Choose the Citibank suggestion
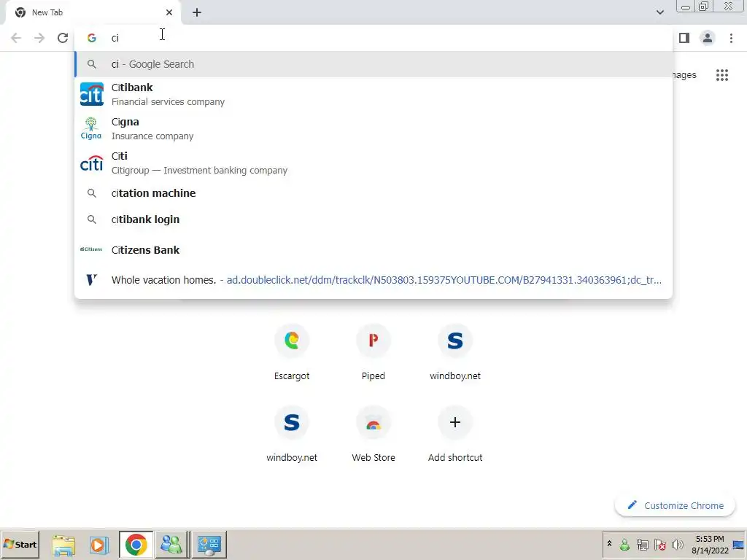This screenshot has width=747, height=560. tap(373, 94)
